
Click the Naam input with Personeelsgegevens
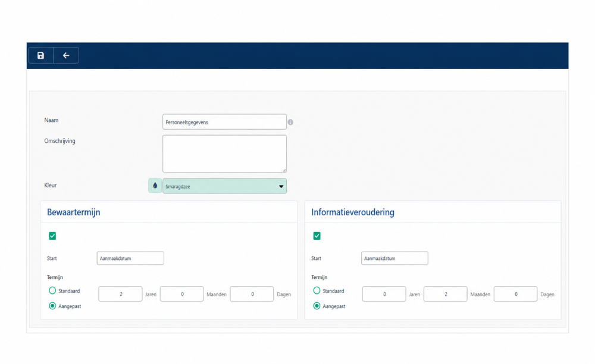pos(225,122)
